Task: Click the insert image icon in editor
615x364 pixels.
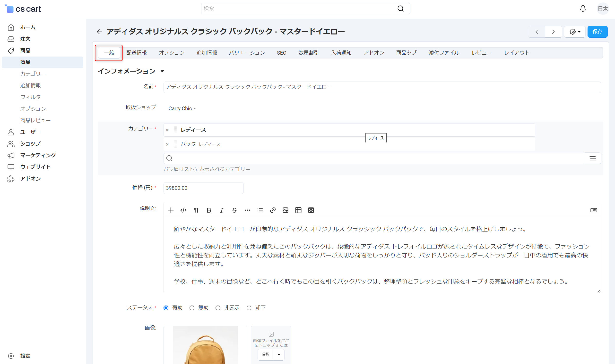Action: [x=286, y=210]
